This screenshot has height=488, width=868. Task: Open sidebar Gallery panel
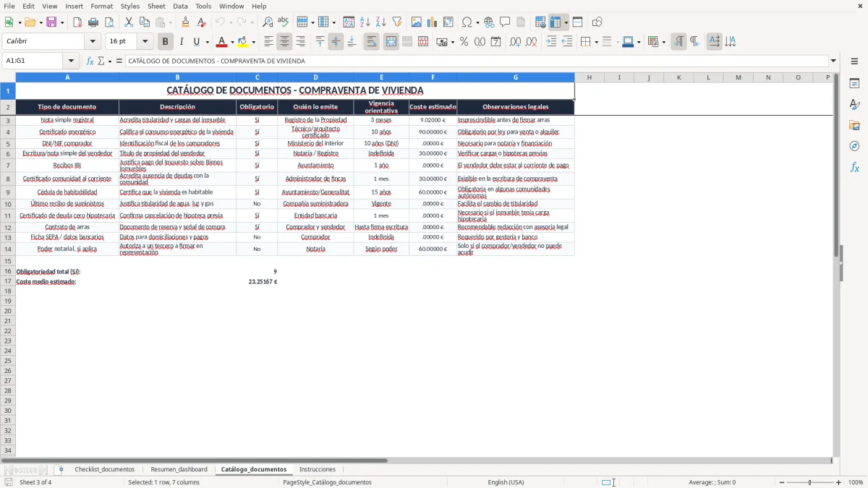click(854, 126)
